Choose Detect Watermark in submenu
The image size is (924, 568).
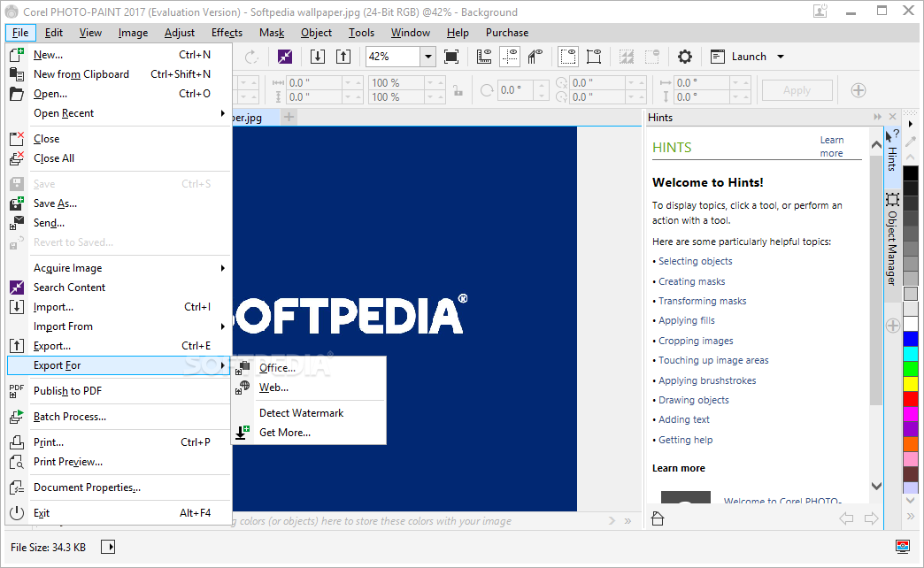coord(309,413)
